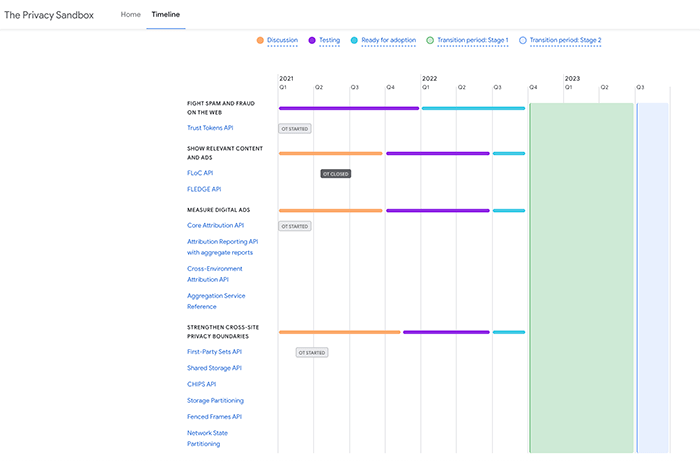Click the green Stage 1 transition block
Screen dimensions: 700x461
[581, 278]
